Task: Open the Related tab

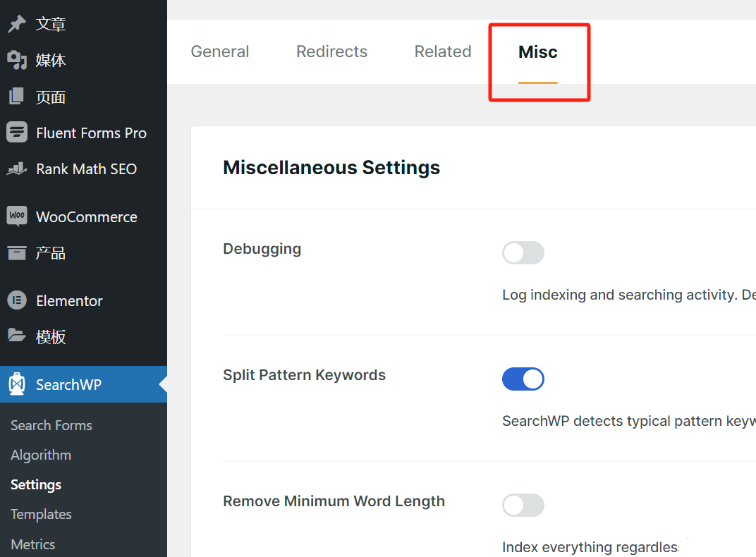Action: 443,51
